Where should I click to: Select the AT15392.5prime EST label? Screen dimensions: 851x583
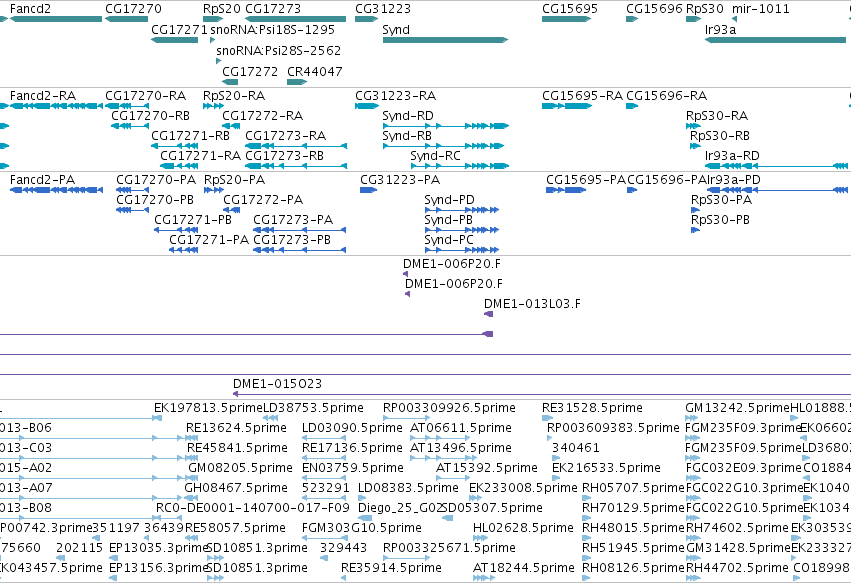tap(487, 468)
